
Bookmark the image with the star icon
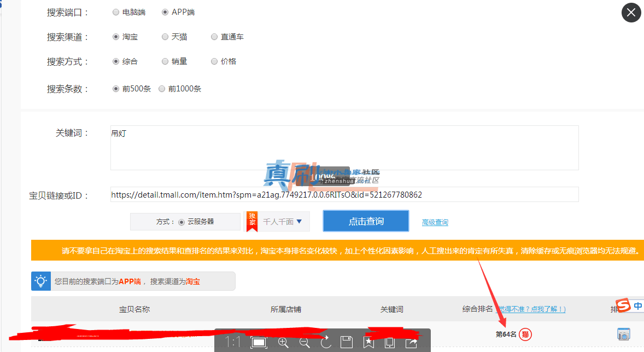tap(368, 342)
